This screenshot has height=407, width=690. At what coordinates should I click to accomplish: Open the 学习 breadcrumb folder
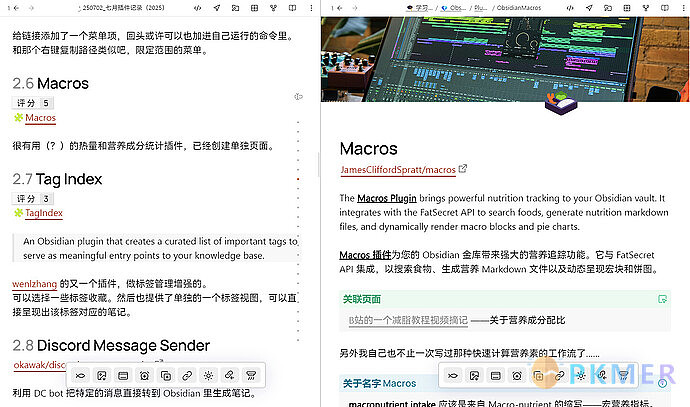tap(421, 8)
